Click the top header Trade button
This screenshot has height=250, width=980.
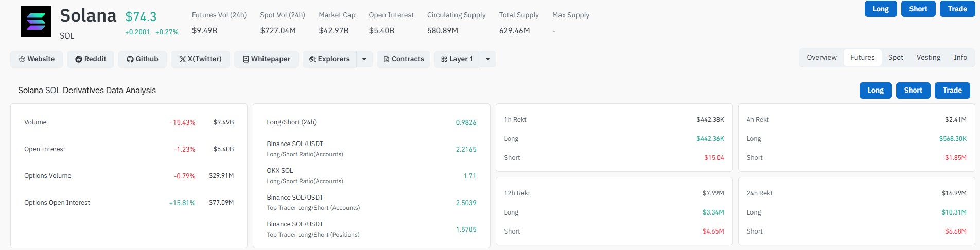point(957,9)
